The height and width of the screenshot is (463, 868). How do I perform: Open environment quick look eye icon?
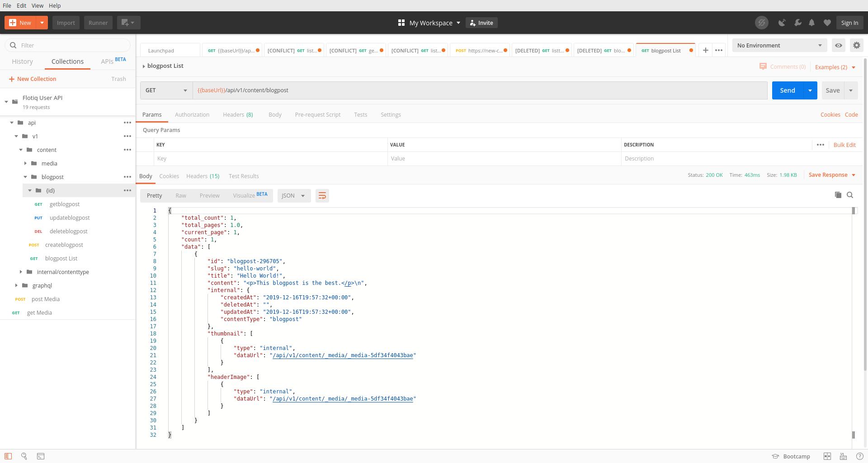[838, 45]
